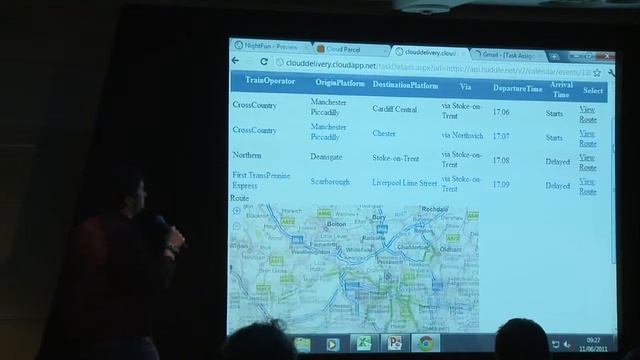Zoom in on the route map
The image size is (640, 360).
click(x=236, y=211)
